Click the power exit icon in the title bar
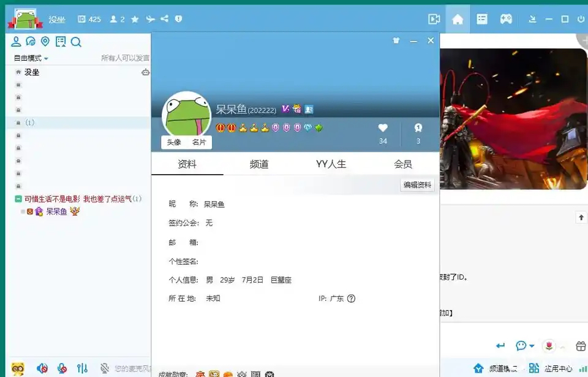This screenshot has height=377, width=588. click(x=581, y=19)
